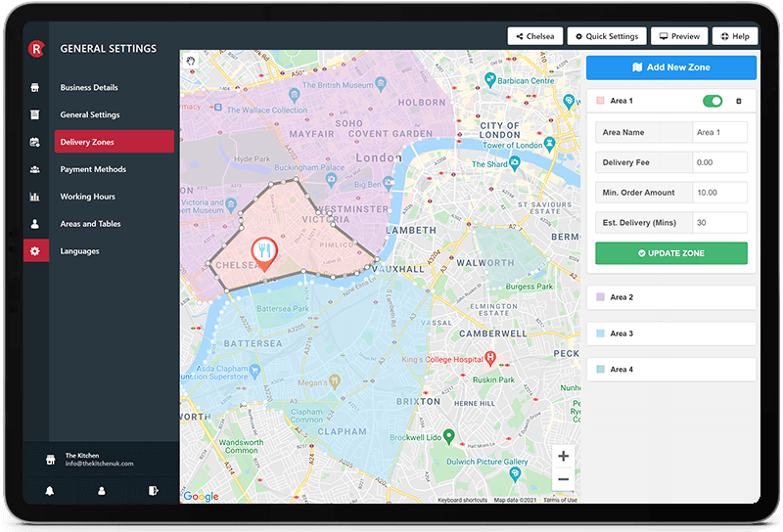Open user profile icon in bottom bar
783x532 pixels.
[102, 491]
